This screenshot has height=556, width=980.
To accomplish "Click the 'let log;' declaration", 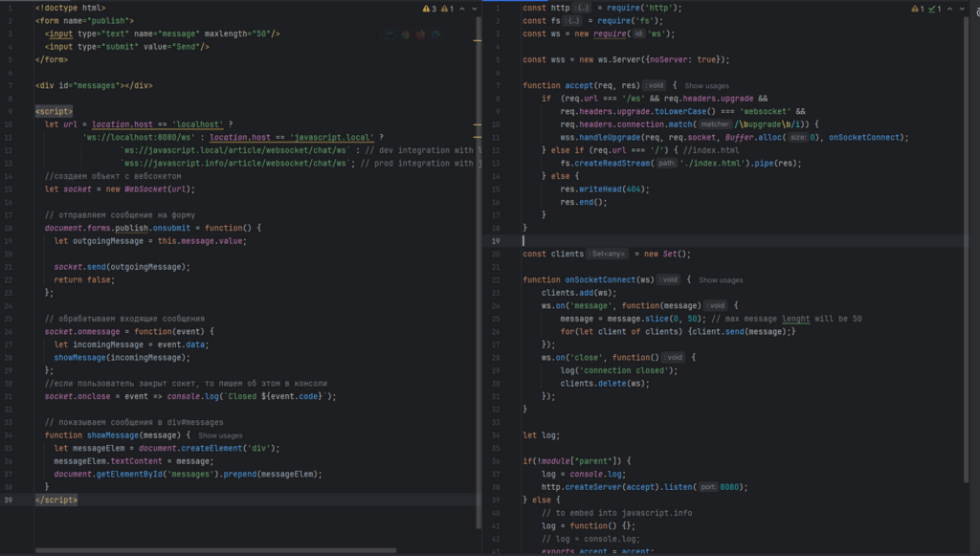I will point(542,435).
